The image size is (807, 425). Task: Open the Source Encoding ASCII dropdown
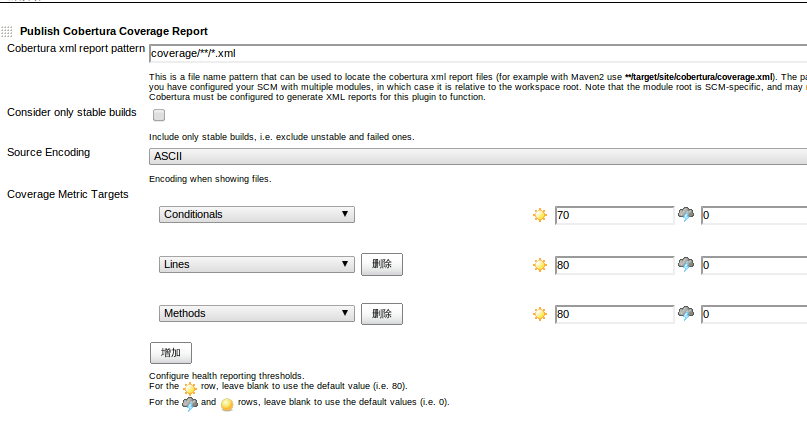click(x=478, y=156)
